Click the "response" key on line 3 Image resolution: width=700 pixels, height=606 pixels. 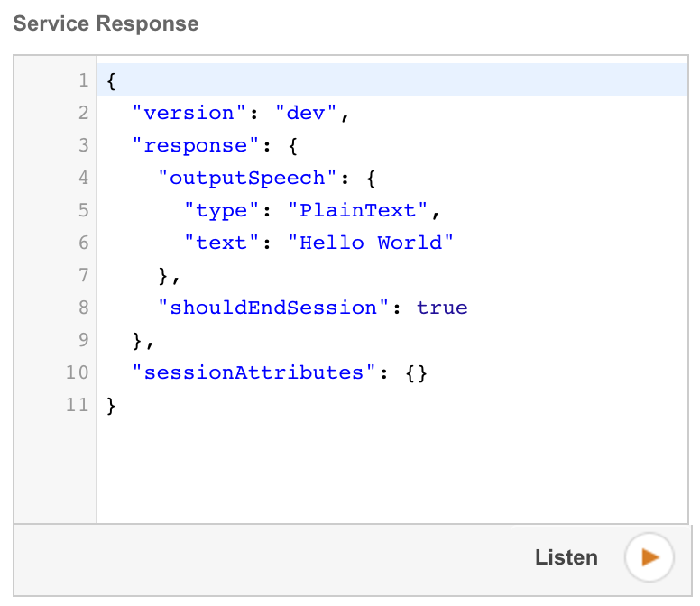click(x=196, y=145)
